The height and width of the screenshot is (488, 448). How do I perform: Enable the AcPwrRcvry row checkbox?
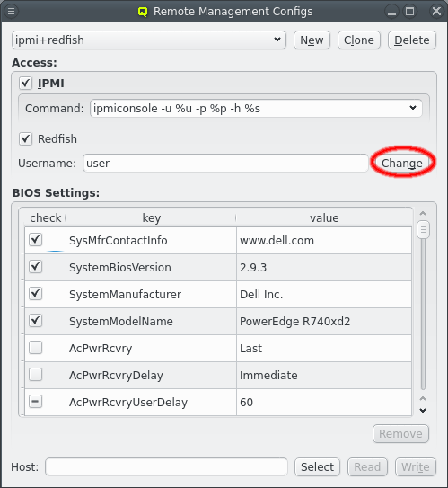pos(35,348)
